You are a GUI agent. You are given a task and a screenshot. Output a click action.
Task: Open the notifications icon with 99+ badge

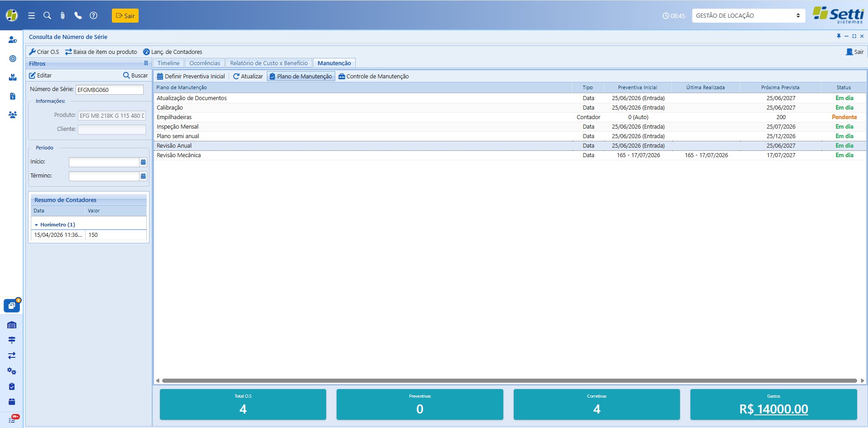coord(12,418)
